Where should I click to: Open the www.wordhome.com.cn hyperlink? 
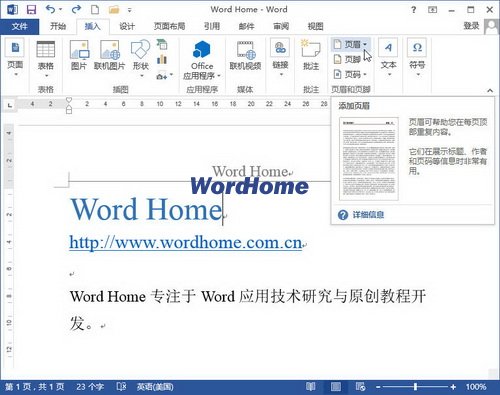coord(186,242)
